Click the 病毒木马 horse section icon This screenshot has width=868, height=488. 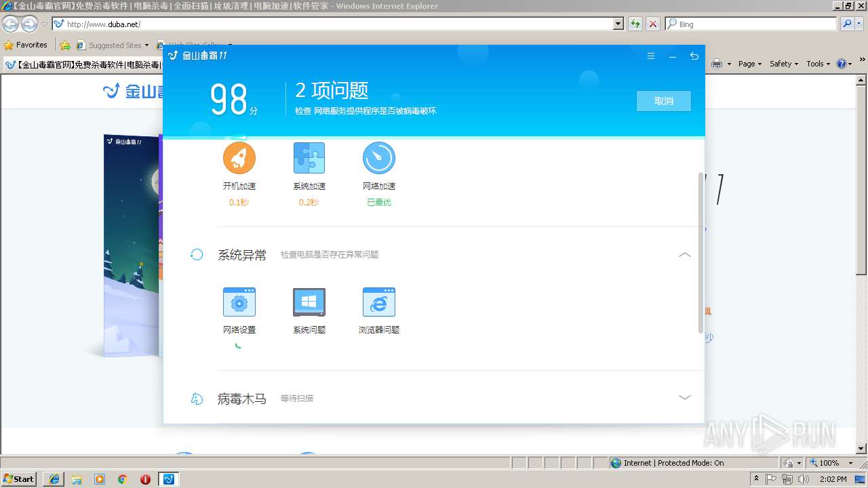coord(197,399)
